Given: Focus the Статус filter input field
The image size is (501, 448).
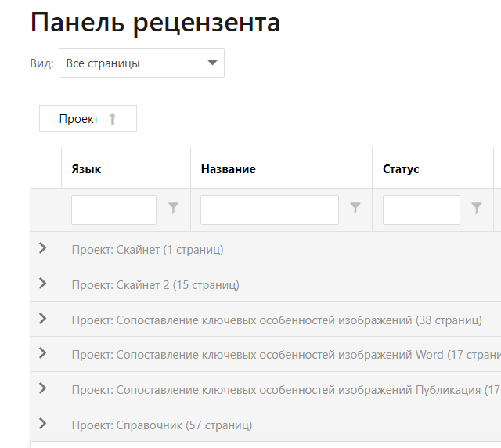Looking at the screenshot, I should tap(421, 210).
